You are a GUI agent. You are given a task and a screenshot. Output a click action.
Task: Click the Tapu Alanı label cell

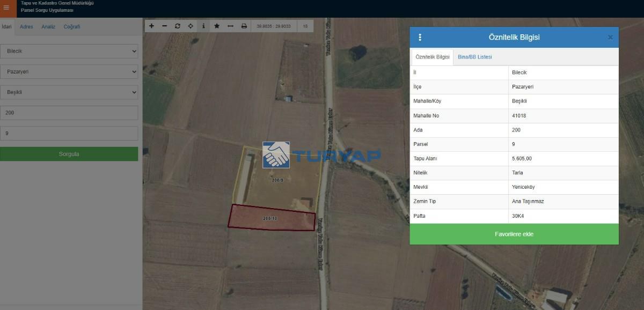(x=459, y=159)
